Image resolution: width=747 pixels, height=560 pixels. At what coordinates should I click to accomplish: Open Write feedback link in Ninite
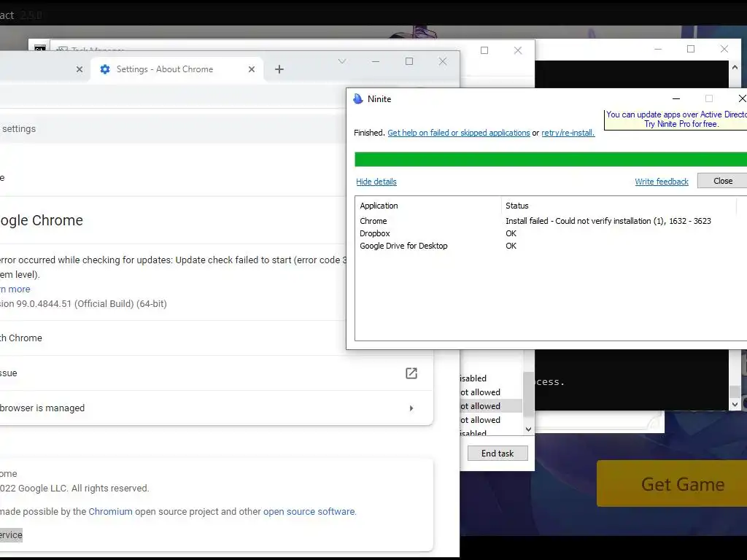(661, 182)
